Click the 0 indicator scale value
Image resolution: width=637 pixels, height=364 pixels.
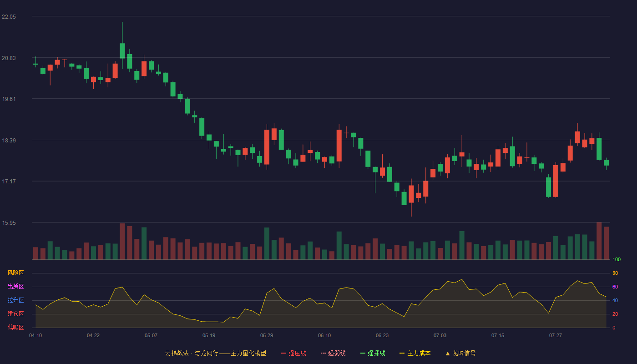pos(614,328)
